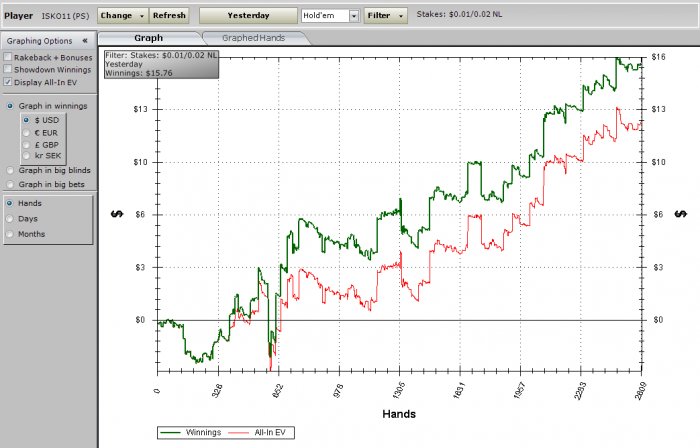Click the filter summary box on graph

[x=161, y=64]
